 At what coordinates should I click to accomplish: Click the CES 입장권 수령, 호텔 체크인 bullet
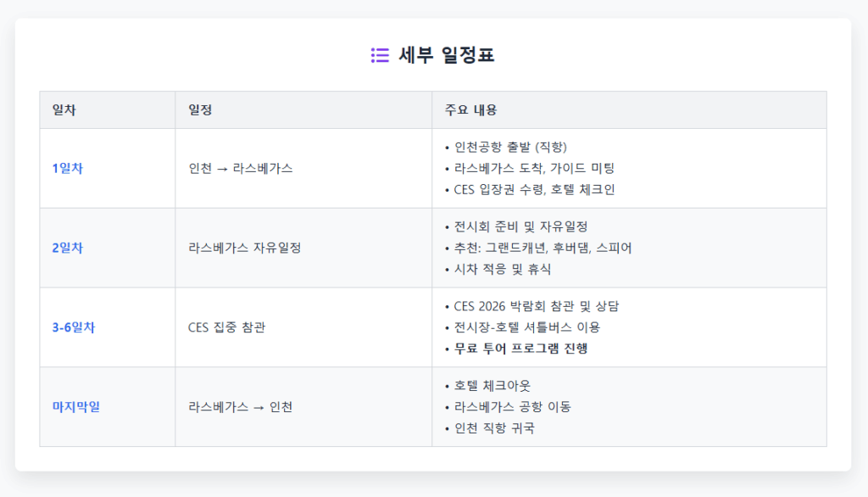[530, 189]
